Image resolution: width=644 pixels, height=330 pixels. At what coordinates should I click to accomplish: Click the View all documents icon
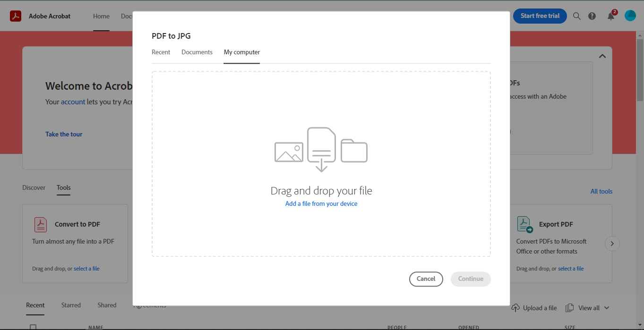[x=569, y=308]
